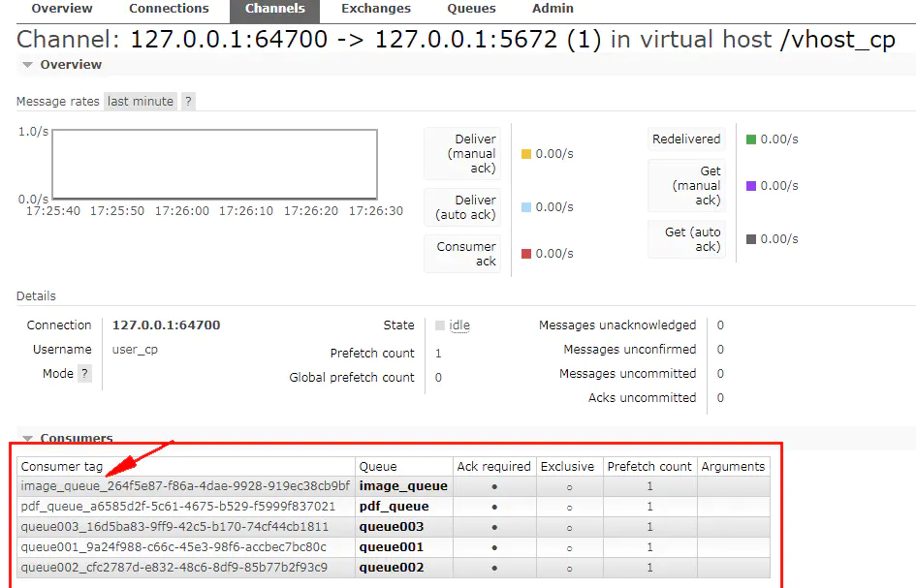Click the green Redelivered color square
This screenshot has width=916, height=588.
click(x=751, y=139)
